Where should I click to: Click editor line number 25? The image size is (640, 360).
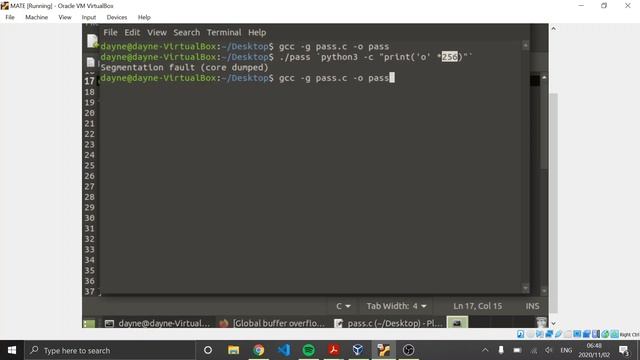89,165
